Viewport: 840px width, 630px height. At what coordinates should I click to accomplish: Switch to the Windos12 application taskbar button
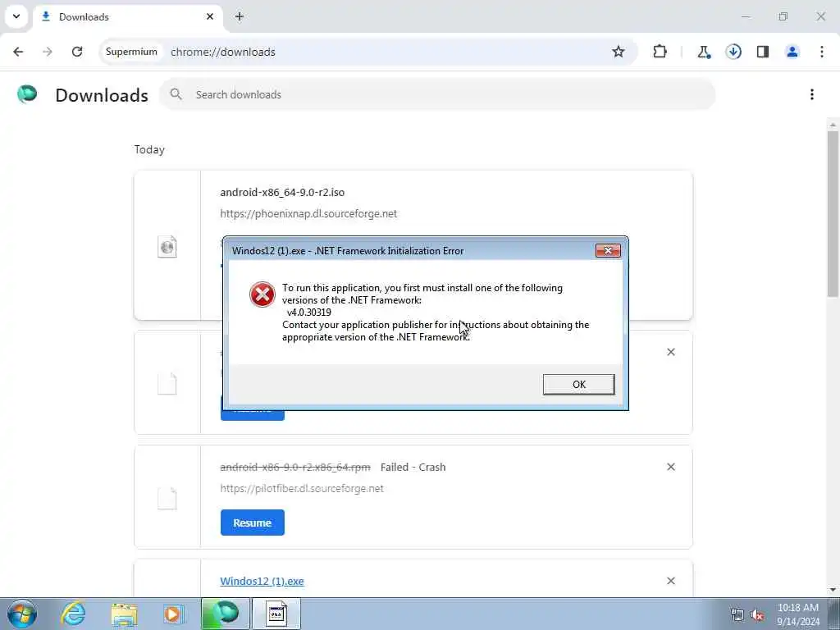click(x=276, y=614)
